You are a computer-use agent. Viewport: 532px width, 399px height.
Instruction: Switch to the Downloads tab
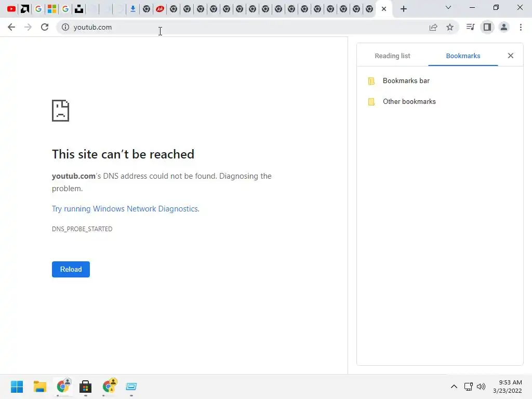pos(132,9)
